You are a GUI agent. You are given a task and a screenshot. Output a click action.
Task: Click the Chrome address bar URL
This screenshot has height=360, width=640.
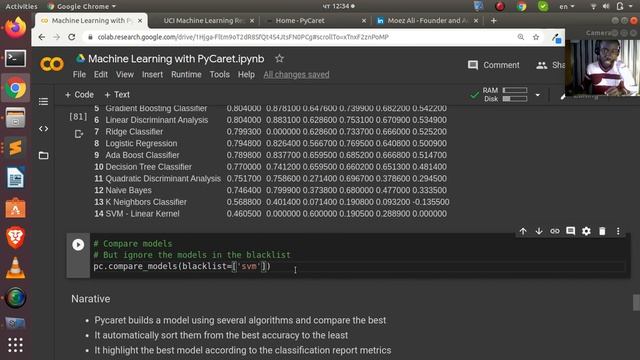[x=243, y=37]
